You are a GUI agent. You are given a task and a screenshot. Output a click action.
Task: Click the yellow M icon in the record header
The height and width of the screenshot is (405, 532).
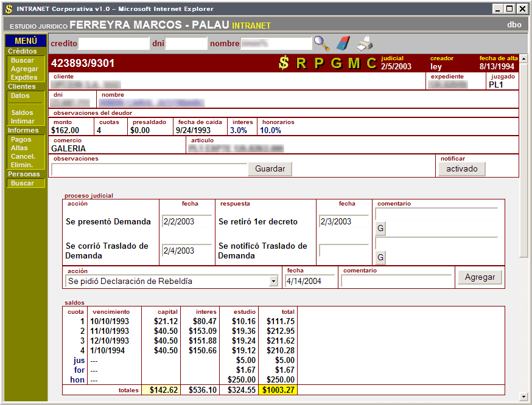(354, 63)
